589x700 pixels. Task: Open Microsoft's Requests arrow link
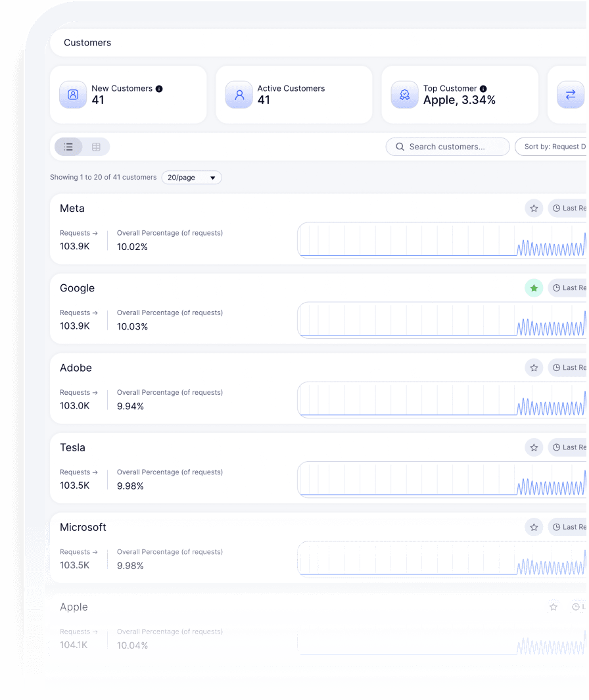point(78,552)
